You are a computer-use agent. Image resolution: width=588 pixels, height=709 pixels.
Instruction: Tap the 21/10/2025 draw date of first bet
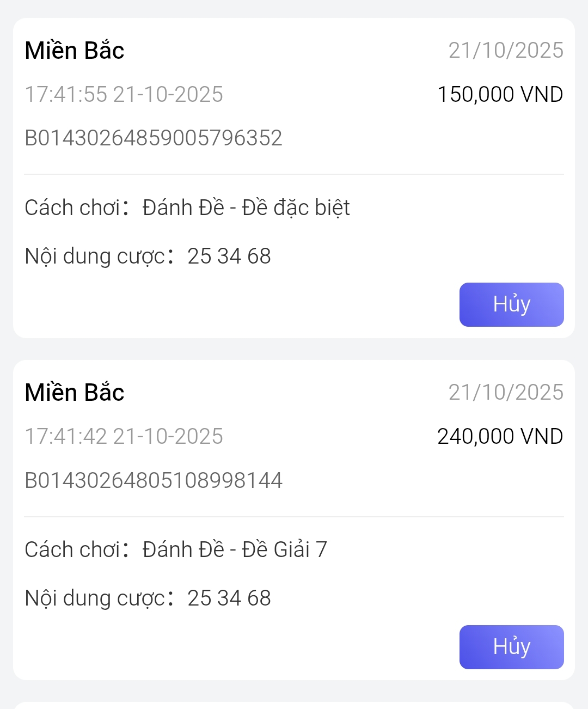click(x=506, y=51)
